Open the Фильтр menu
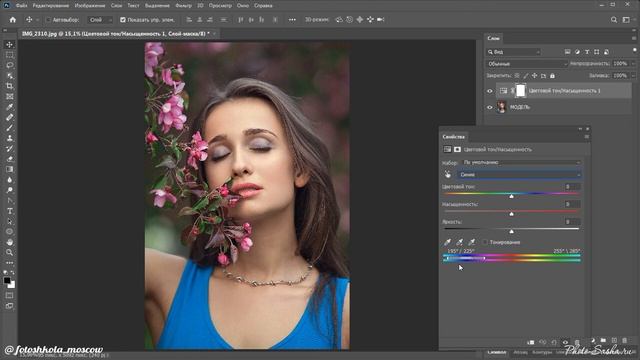 [x=183, y=6]
